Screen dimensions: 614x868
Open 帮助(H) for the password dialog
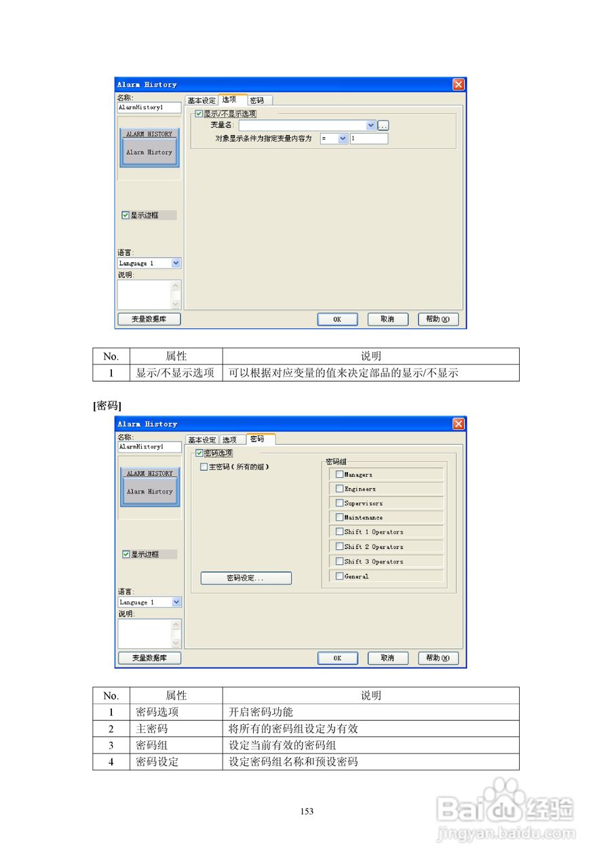(438, 658)
